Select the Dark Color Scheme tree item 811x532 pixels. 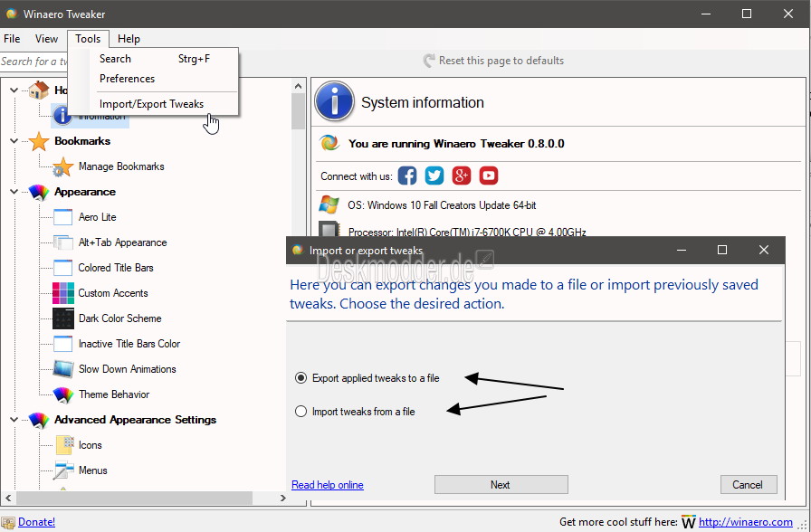[x=120, y=318]
